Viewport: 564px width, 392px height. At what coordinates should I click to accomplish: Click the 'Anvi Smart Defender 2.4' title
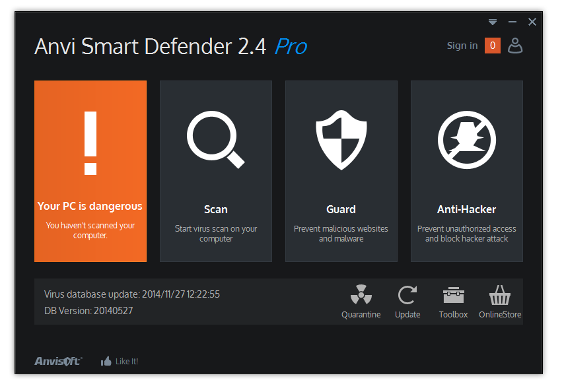click(151, 47)
